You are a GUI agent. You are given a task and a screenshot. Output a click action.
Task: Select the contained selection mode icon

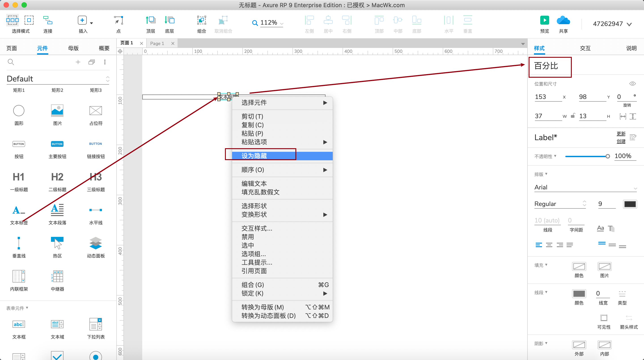coord(29,20)
